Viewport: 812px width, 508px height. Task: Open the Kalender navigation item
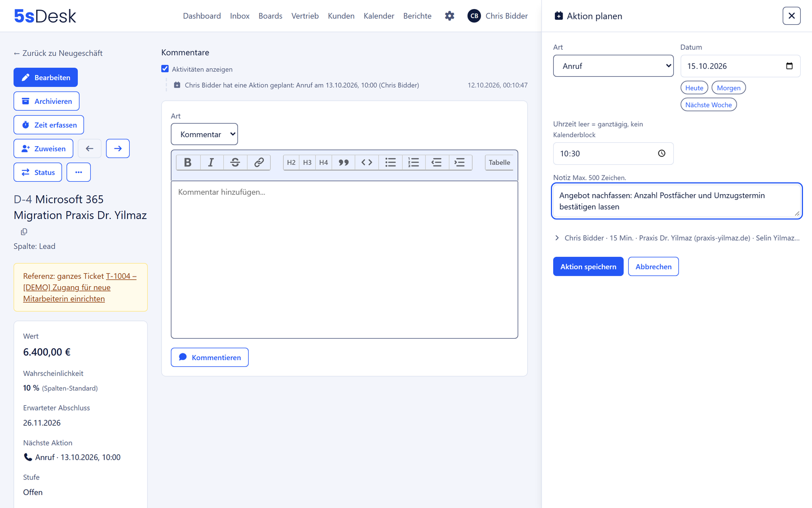pyautogui.click(x=379, y=16)
